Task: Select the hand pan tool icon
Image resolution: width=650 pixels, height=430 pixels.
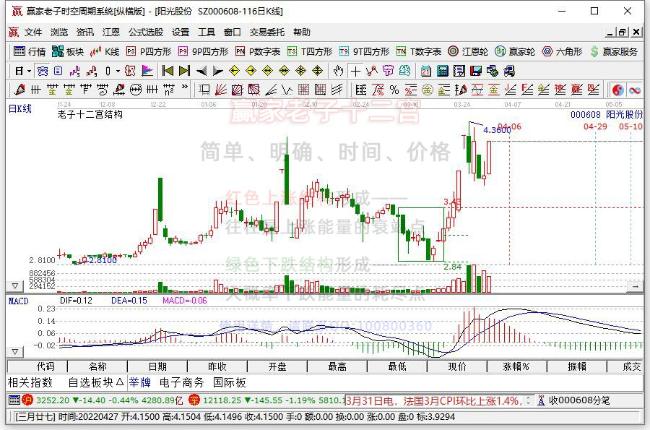Action: pyautogui.click(x=338, y=71)
